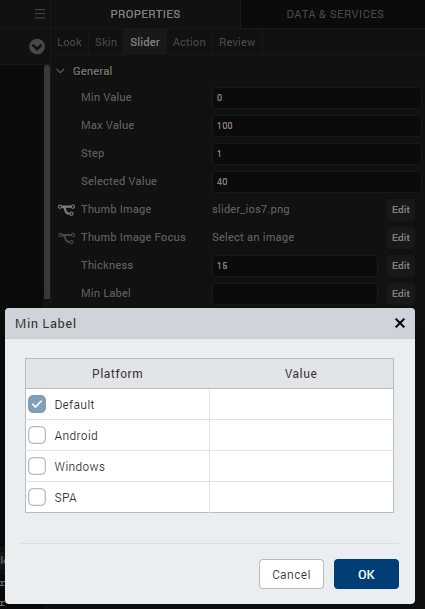Close the Min Label dialog
Screen dimensions: 425x609
tap(400, 323)
